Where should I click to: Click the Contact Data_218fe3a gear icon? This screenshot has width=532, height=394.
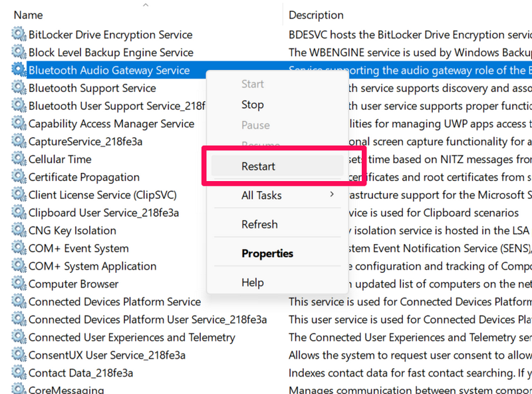tap(19, 373)
